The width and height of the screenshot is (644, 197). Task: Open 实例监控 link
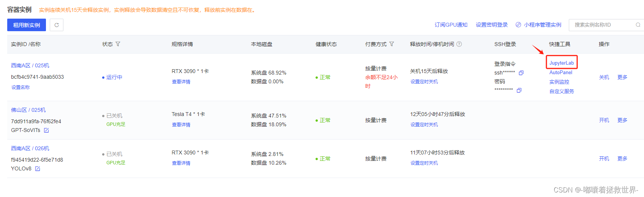click(559, 82)
